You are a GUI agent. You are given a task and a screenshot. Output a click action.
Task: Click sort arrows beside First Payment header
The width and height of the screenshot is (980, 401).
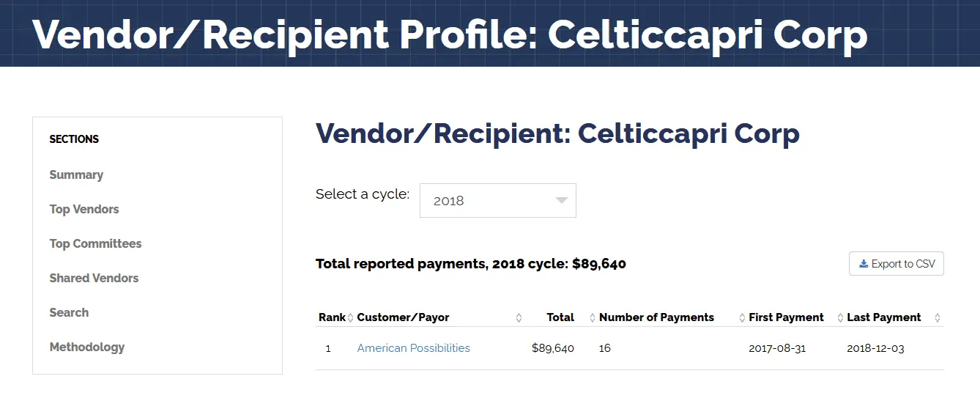click(x=839, y=317)
